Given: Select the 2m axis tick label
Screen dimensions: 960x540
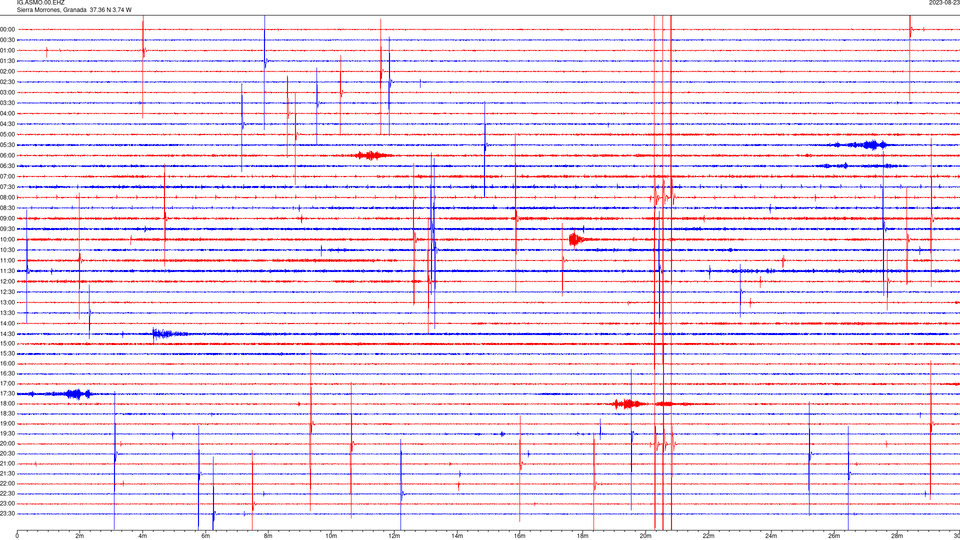Looking at the screenshot, I should tap(80, 536).
